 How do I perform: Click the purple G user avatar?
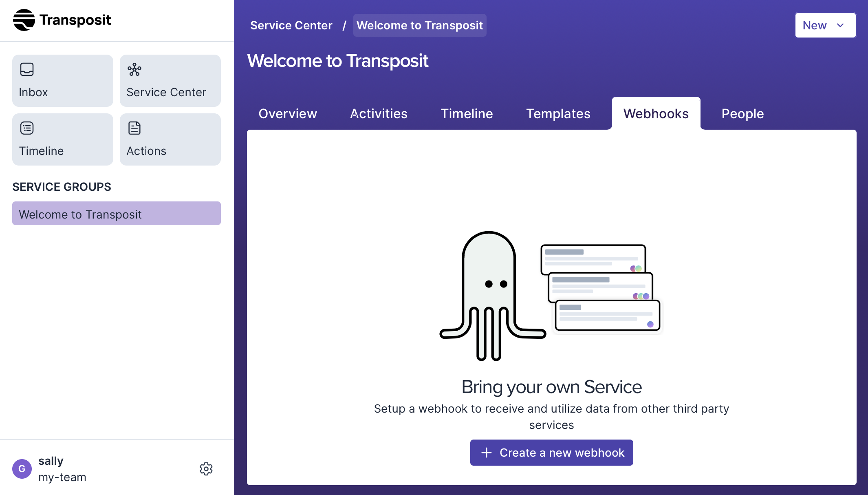tap(22, 469)
